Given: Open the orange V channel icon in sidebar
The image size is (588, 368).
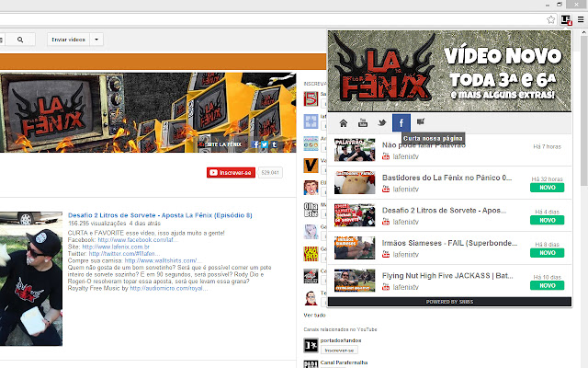Looking at the screenshot, I should coord(311,166).
